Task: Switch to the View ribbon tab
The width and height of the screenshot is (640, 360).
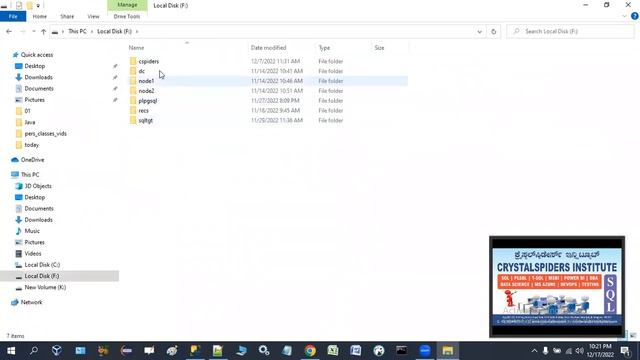Action: pyautogui.click(x=93, y=16)
